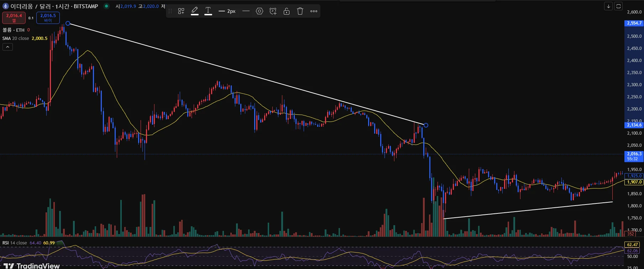Click RSI value label 62.47
This screenshot has width=644, height=269.
pos(633,245)
